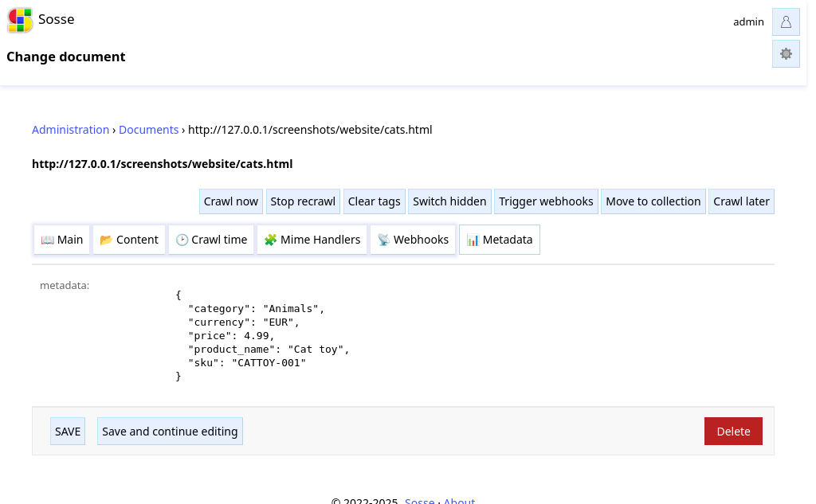Click the Trigger webhooks button
816x504 pixels.
pyautogui.click(x=546, y=201)
